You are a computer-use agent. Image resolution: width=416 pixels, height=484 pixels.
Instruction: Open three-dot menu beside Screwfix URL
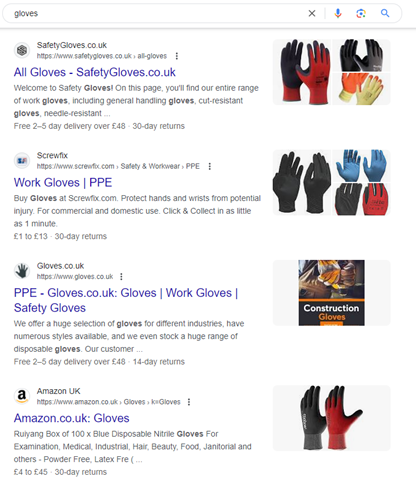click(209, 166)
